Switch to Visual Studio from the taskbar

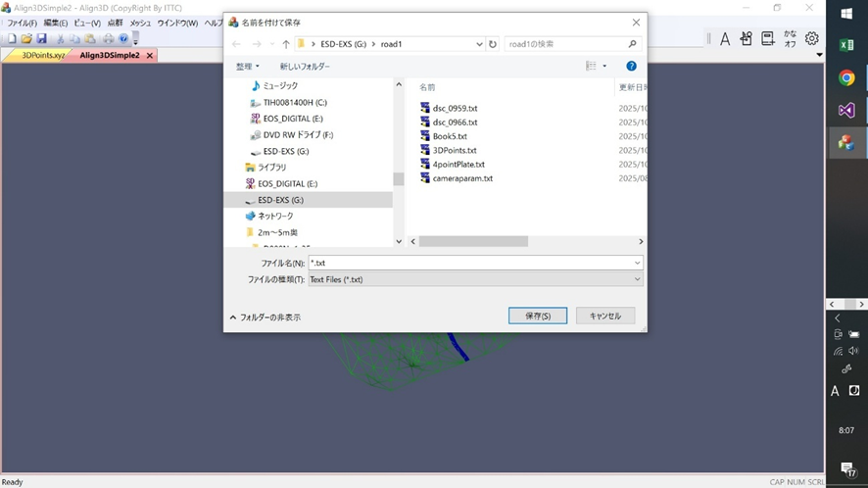(846, 111)
